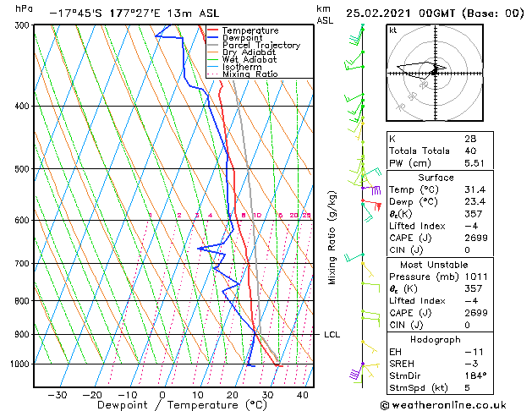The height and width of the screenshot is (411, 532).
Task: Click the 500 hPa pressure axis label
Action: 24,169
